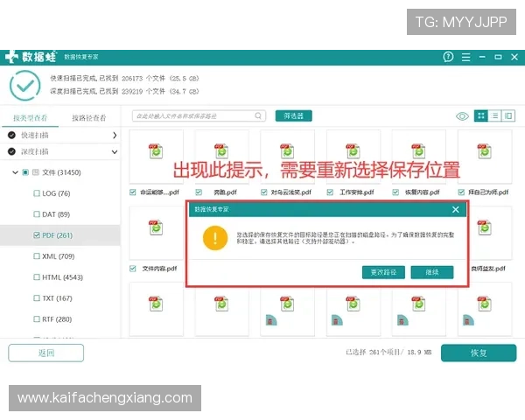Screen dimensions: 525x420
Task: Check the XML (709) checkbox
Action: [x=37, y=256]
